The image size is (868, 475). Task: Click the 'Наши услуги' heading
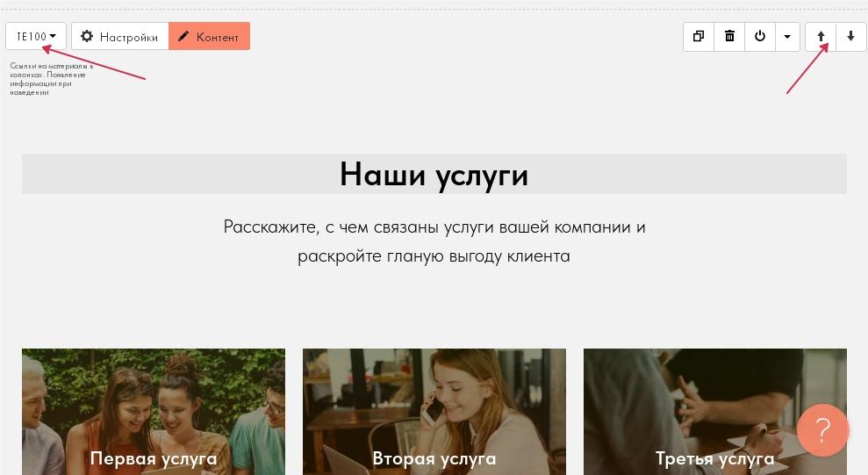click(x=434, y=174)
